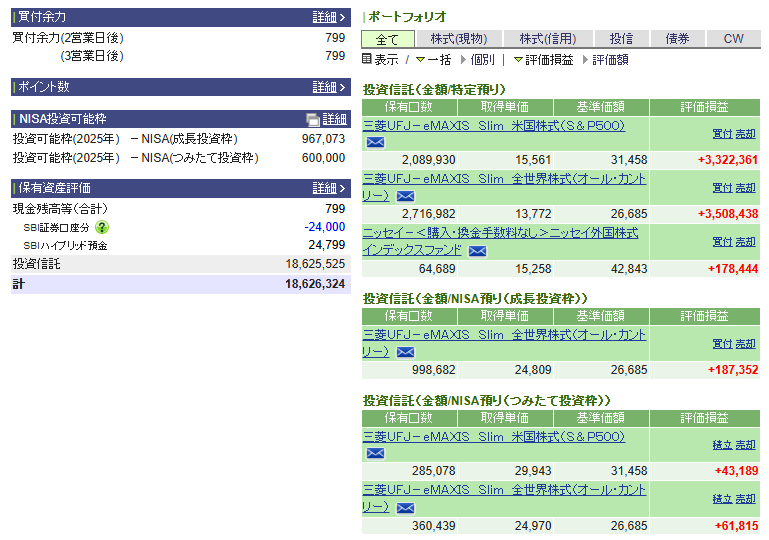Click NISAつみたて投資枠 remaining 600,000
769x540 pixels.
click(x=323, y=158)
